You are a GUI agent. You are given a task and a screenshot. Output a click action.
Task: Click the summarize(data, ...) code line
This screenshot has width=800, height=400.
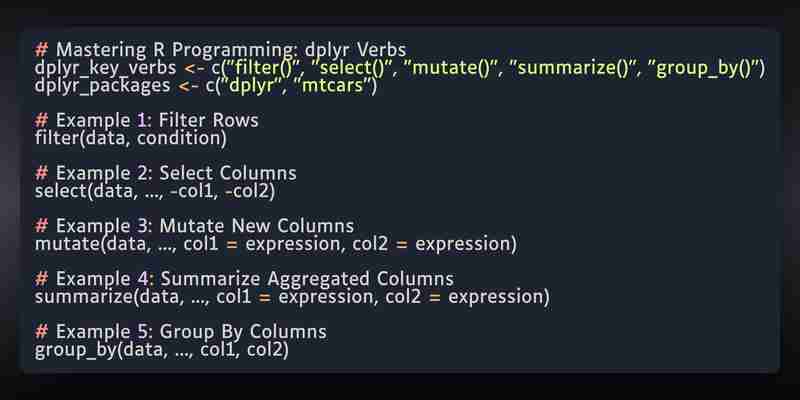tap(292, 297)
